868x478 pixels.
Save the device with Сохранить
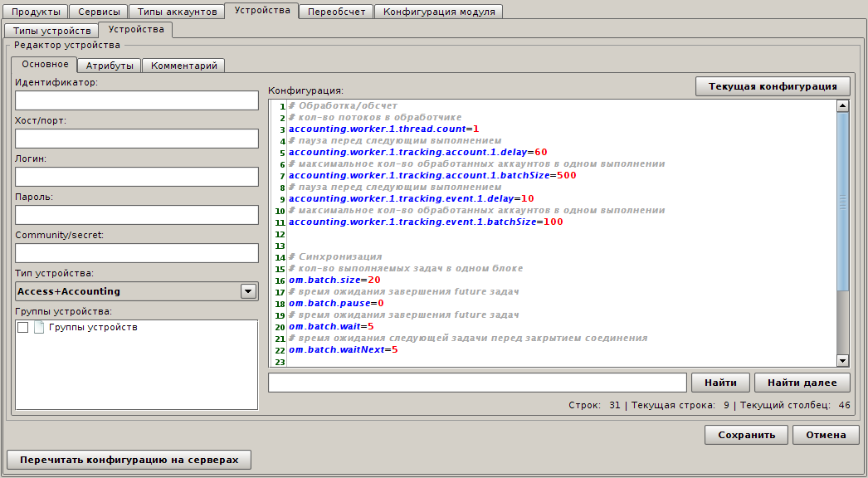746,435
